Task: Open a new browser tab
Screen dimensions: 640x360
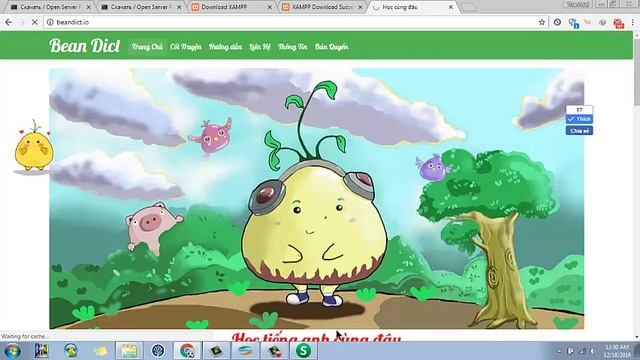Action: point(468,7)
